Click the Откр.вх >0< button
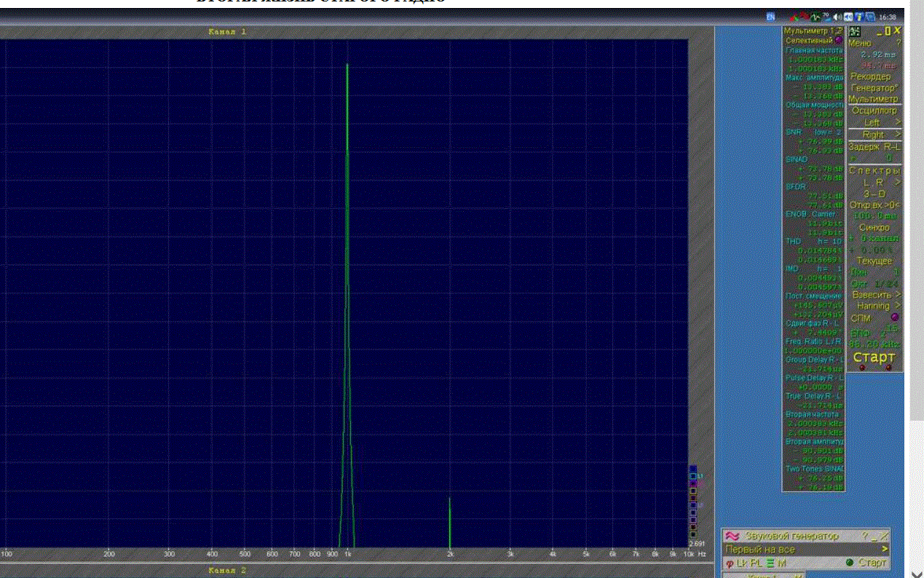 coord(874,205)
